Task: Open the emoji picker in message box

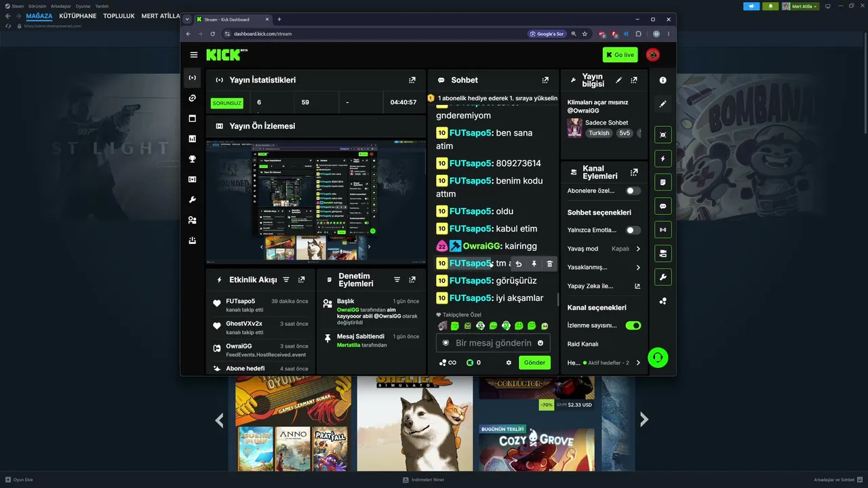Action: click(x=540, y=343)
